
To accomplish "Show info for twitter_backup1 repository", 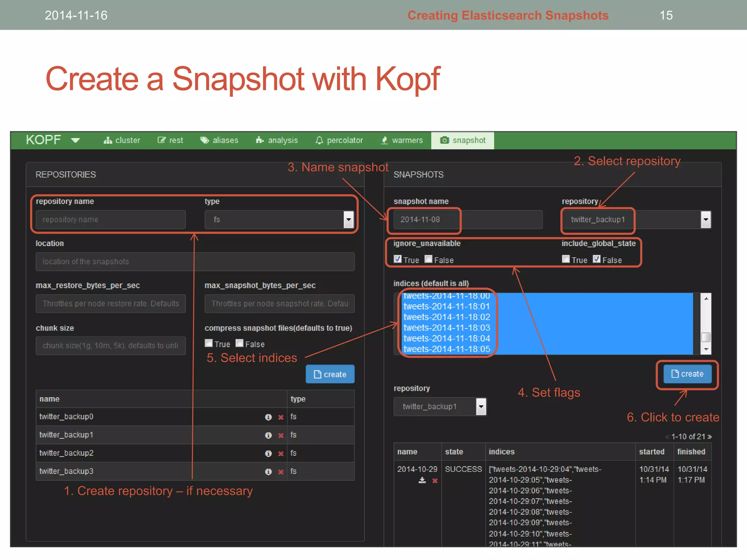I will [268, 435].
